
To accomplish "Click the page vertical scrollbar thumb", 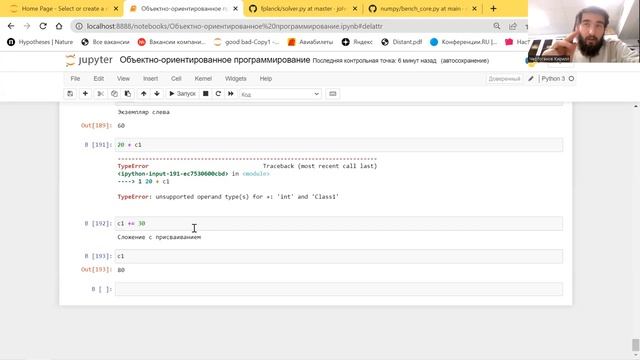I will 636,344.
